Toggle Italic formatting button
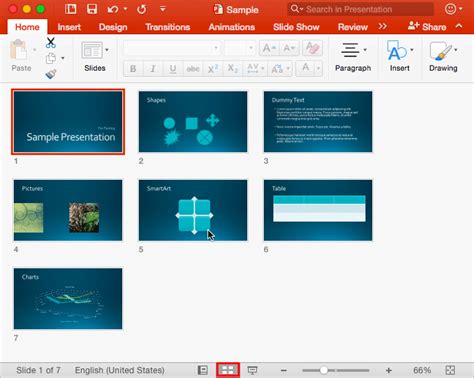This screenshot has height=378, width=474. pyautogui.click(x=153, y=69)
